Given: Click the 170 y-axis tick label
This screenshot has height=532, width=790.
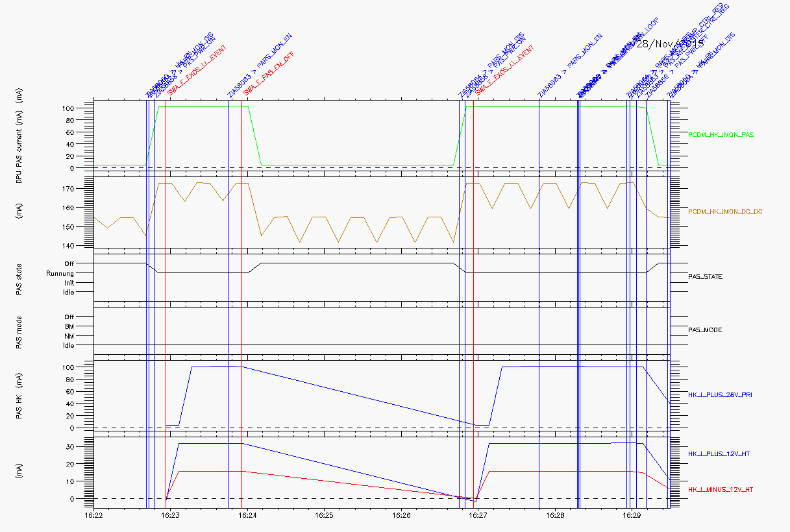Looking at the screenshot, I should 68,189.
